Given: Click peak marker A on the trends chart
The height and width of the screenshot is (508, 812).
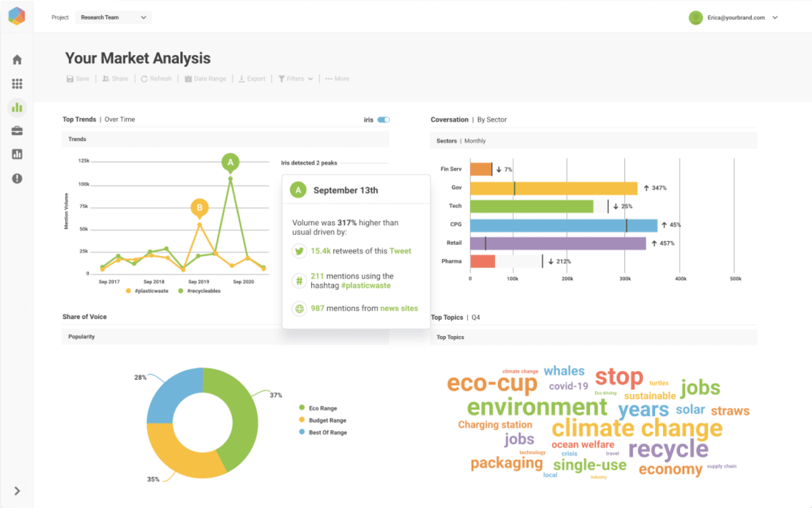Looking at the screenshot, I should pos(230,163).
